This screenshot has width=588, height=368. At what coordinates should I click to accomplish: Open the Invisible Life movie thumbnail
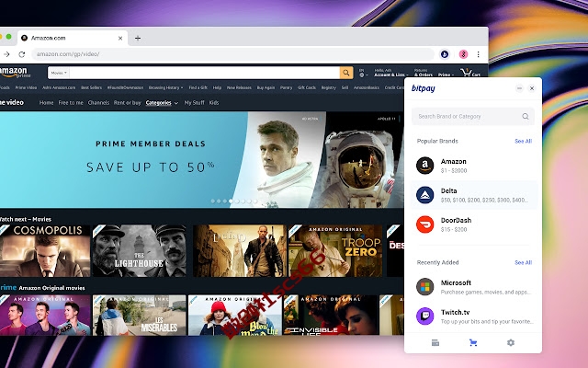click(332, 315)
